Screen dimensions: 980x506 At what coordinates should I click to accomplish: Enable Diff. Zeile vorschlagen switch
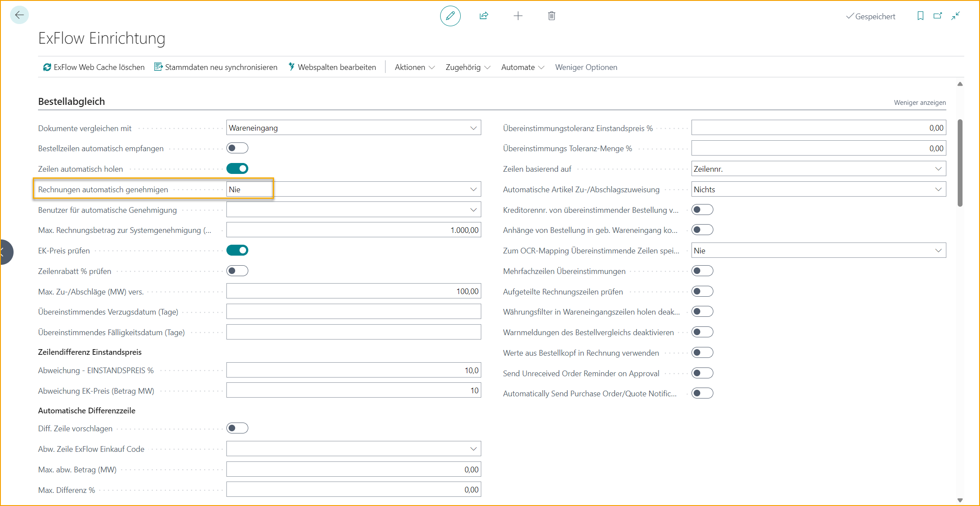point(237,428)
